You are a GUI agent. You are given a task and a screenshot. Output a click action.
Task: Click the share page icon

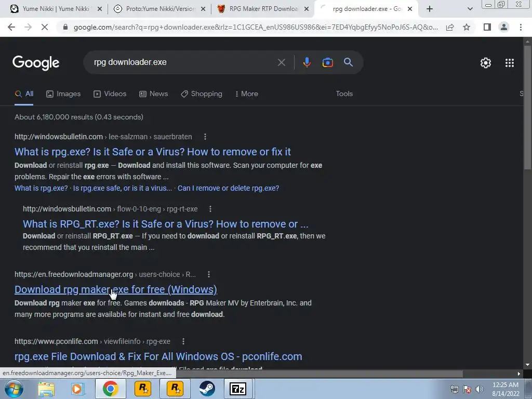pos(450,27)
